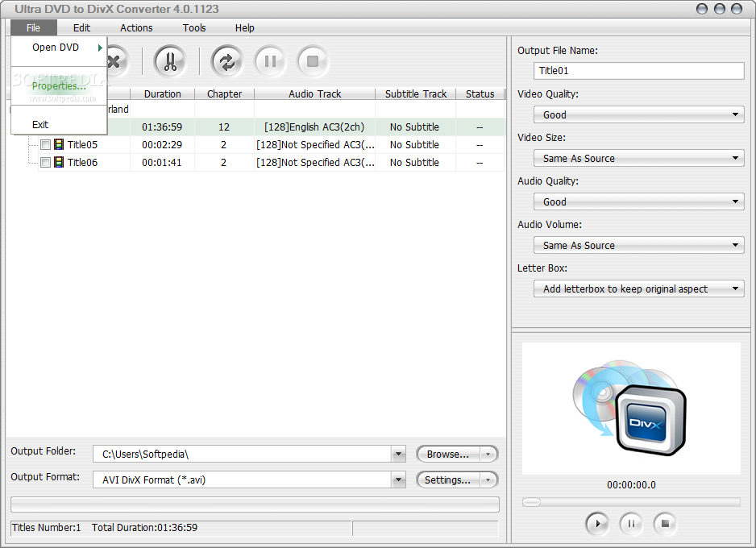This screenshot has height=548, width=756.
Task: Click the conversion progress bar
Action: [255, 504]
